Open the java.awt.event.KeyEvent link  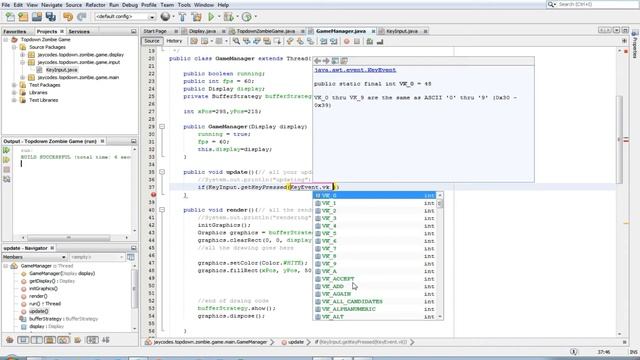tap(355, 70)
